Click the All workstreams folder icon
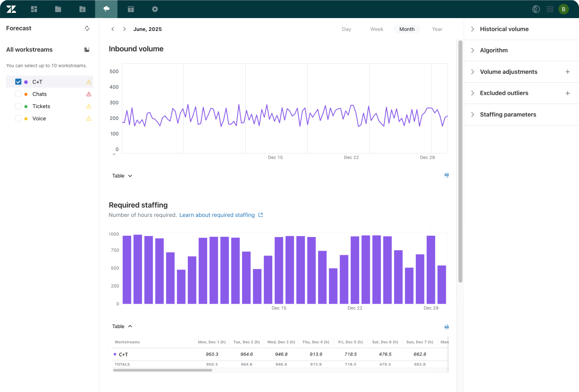Viewport: 579px width, 392px height. (87, 50)
